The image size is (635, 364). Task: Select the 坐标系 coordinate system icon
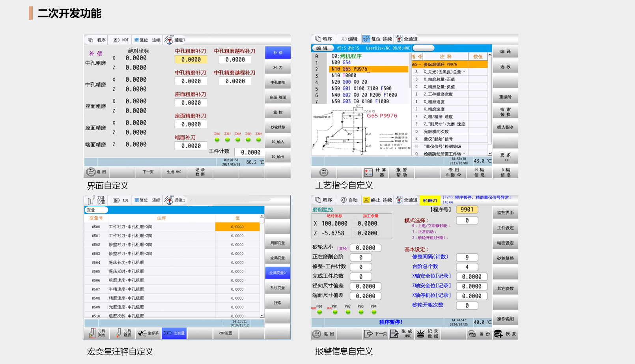pyautogui.click(x=142, y=333)
